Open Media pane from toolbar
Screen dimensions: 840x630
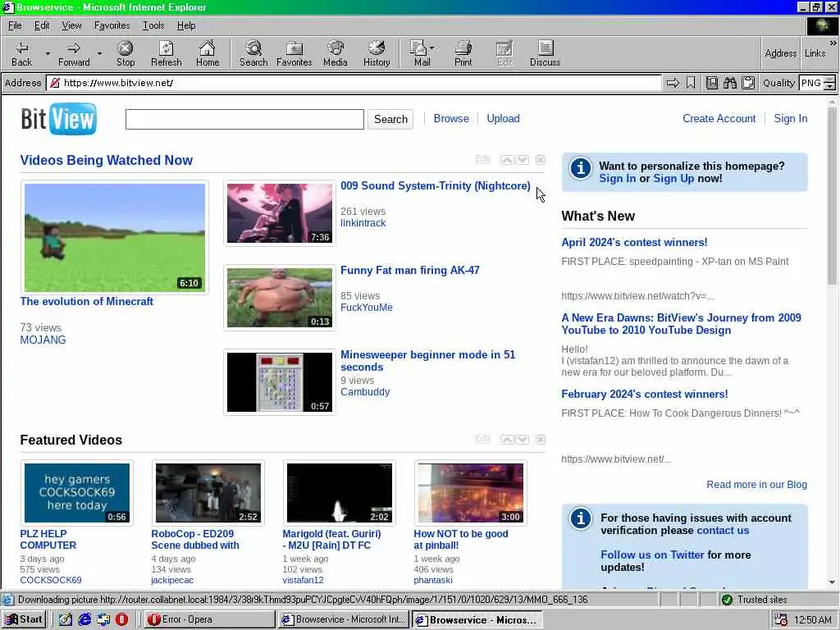[336, 53]
